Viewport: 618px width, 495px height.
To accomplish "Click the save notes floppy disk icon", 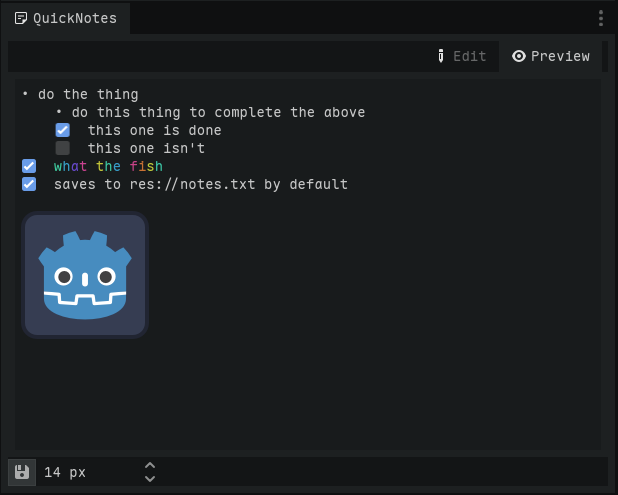I will 22,472.
